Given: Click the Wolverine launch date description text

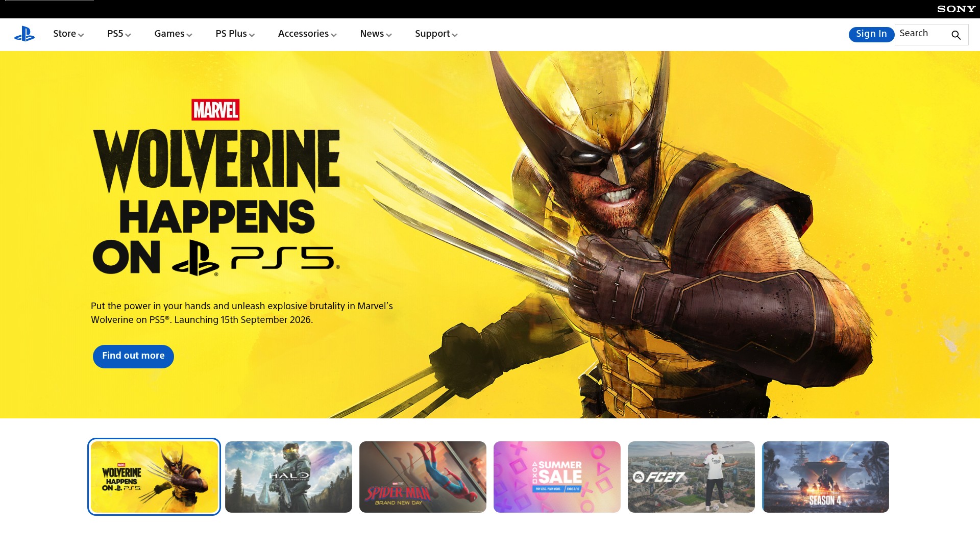Looking at the screenshot, I should 242,313.
